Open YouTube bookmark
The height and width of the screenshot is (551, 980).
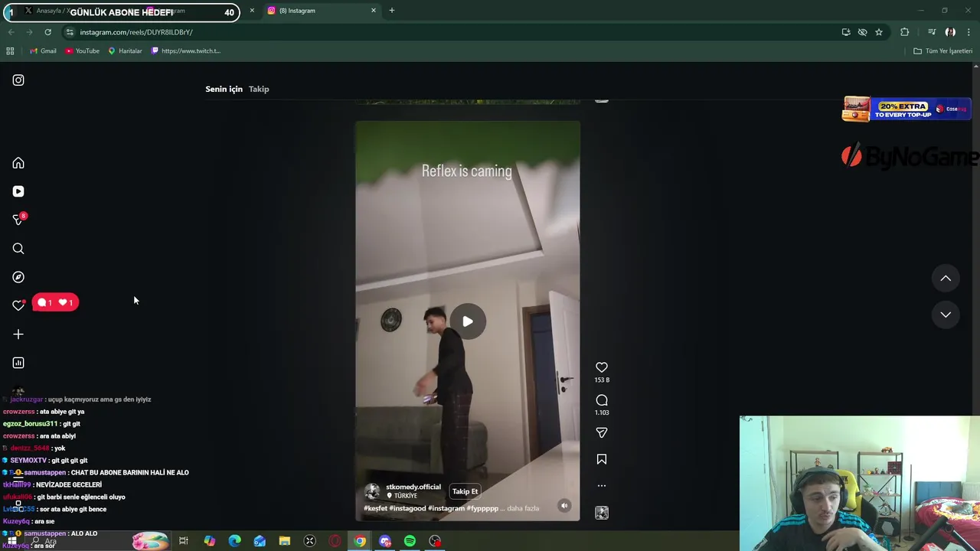pyautogui.click(x=82, y=51)
